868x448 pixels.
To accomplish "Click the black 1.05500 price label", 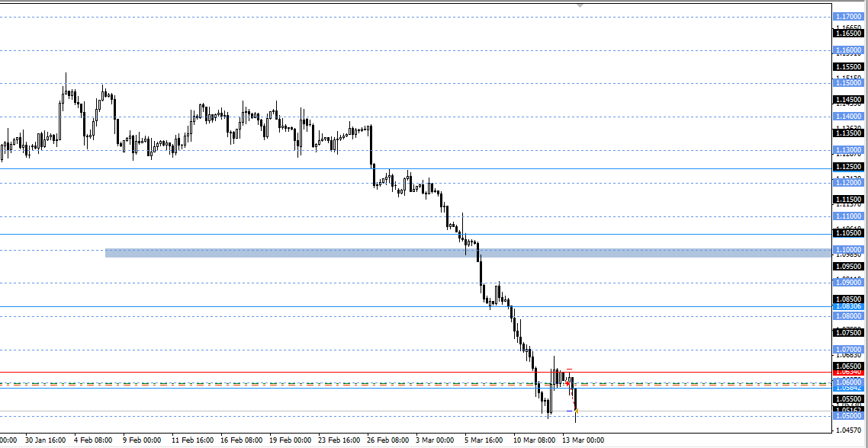I will click(x=849, y=398).
